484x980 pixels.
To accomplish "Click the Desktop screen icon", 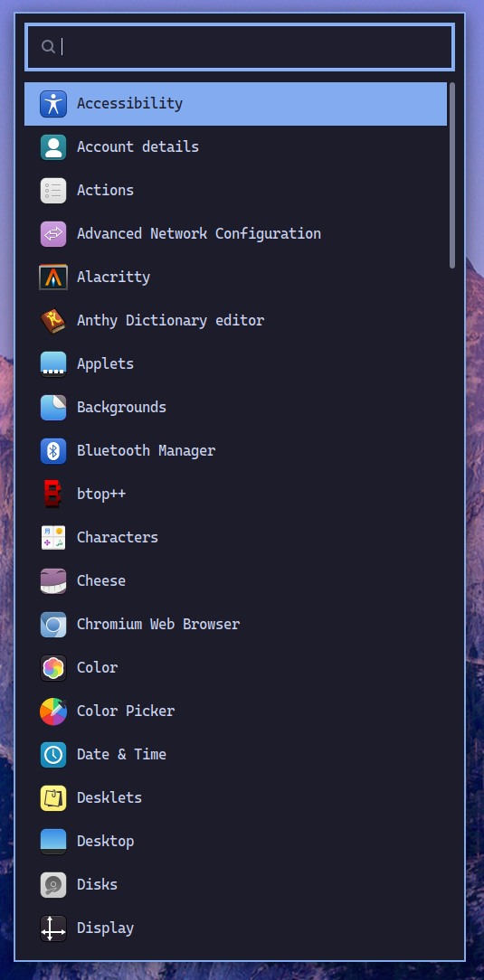I will pos(53,842).
